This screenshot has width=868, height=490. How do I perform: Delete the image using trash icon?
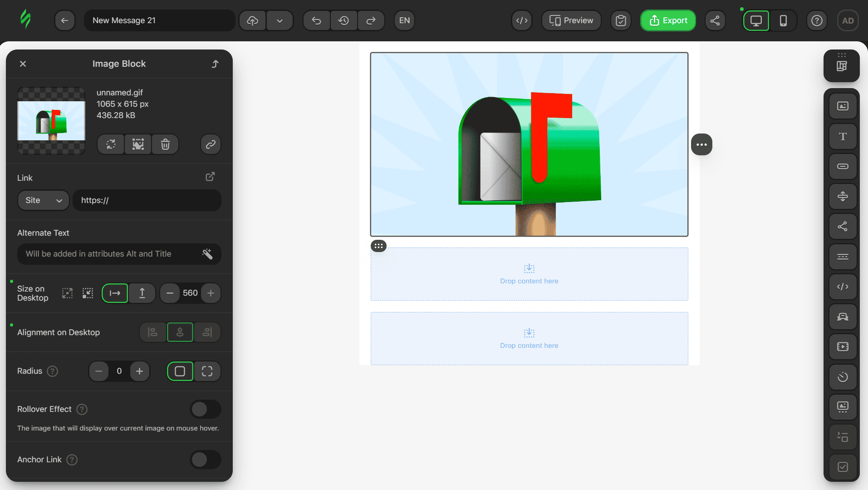165,144
